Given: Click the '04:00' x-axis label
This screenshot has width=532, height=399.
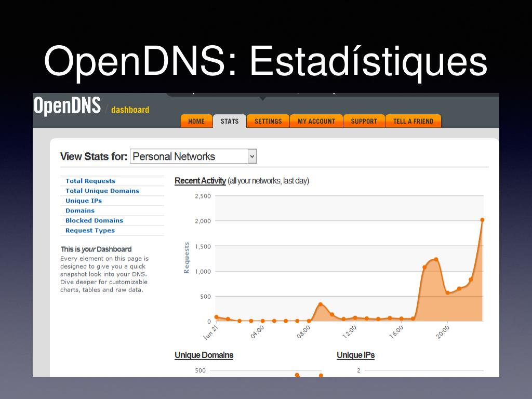Looking at the screenshot, I should click(257, 332).
